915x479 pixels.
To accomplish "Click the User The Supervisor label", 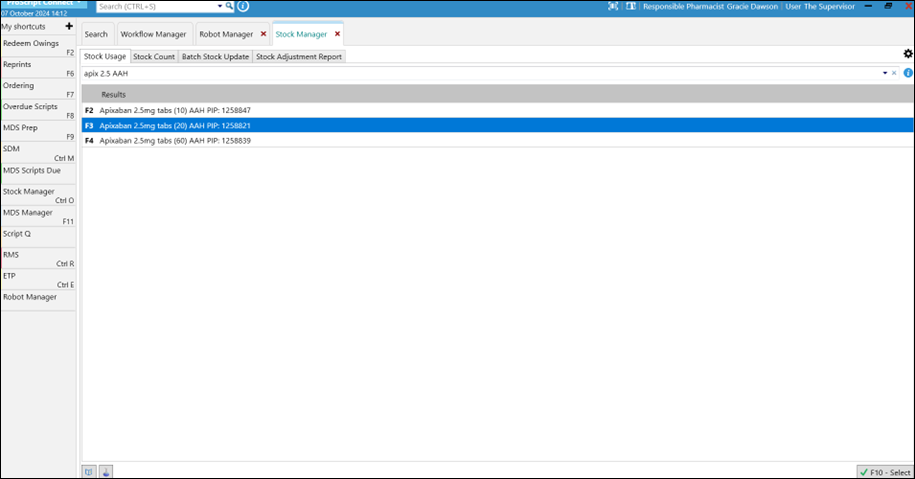I will tap(820, 6).
